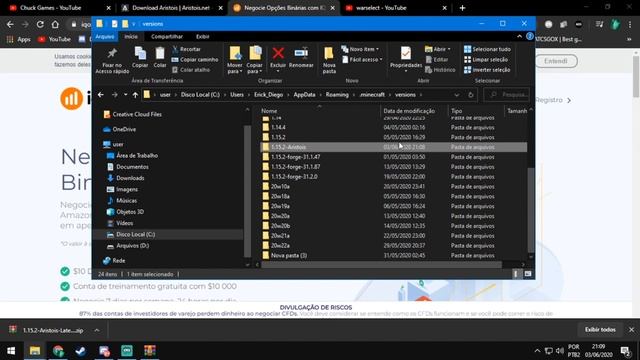The image size is (640, 360).
Task: Refresh the versions folder view
Action: coord(471,95)
